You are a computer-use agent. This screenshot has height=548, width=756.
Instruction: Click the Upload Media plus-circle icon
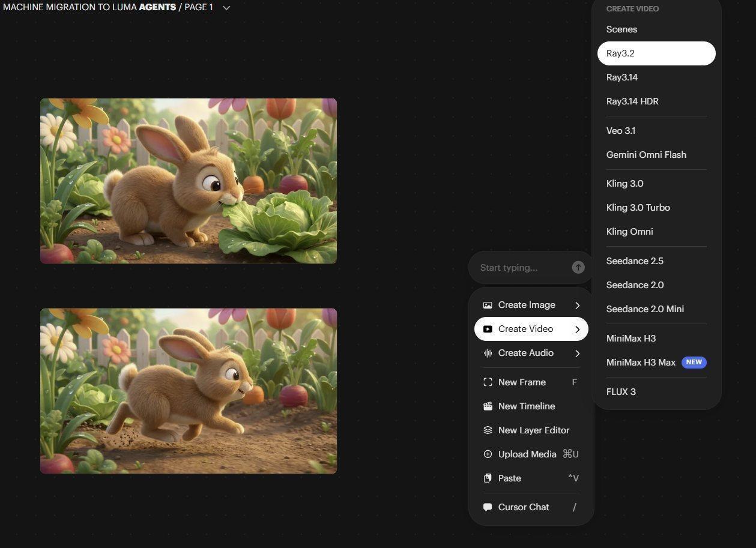(488, 454)
